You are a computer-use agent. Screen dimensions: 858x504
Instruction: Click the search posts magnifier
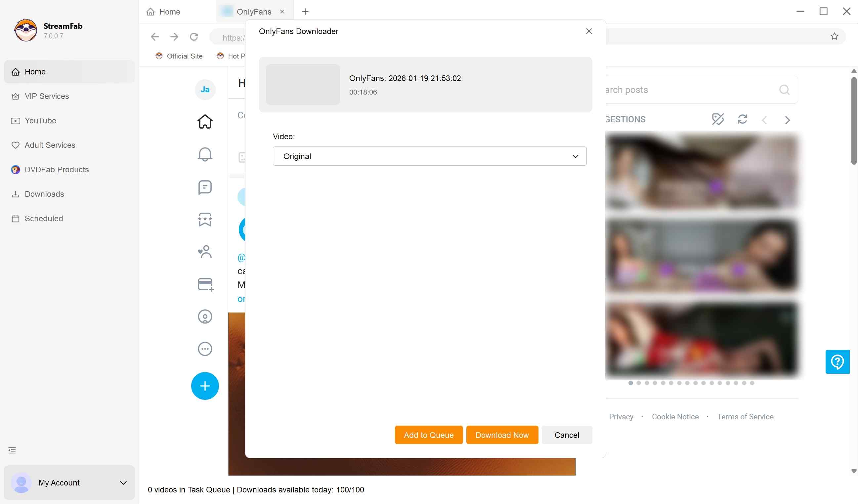click(785, 90)
